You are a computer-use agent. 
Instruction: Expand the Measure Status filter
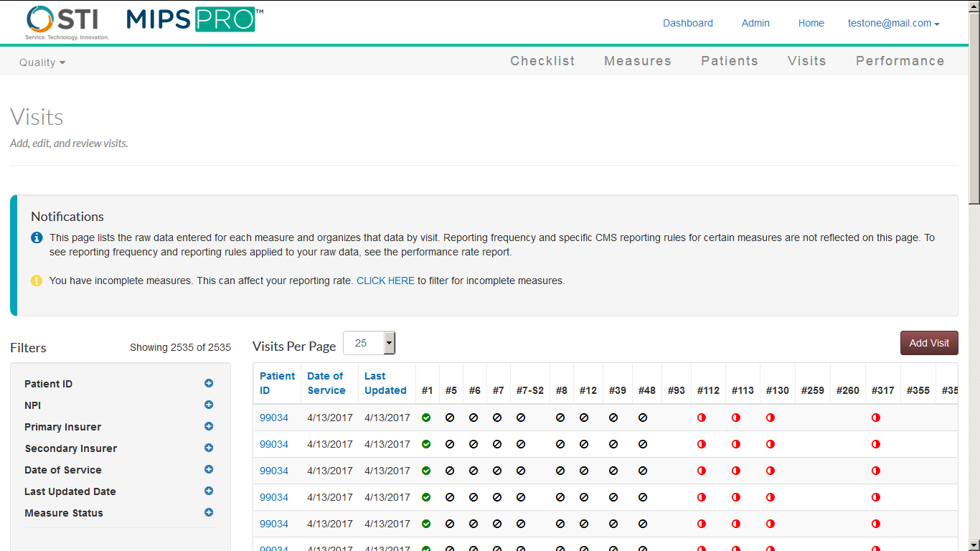coord(209,512)
